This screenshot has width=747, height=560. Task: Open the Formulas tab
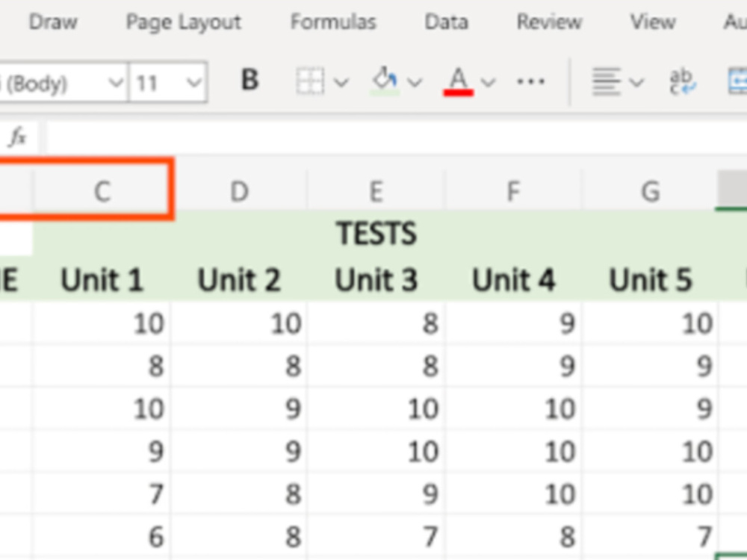(333, 22)
